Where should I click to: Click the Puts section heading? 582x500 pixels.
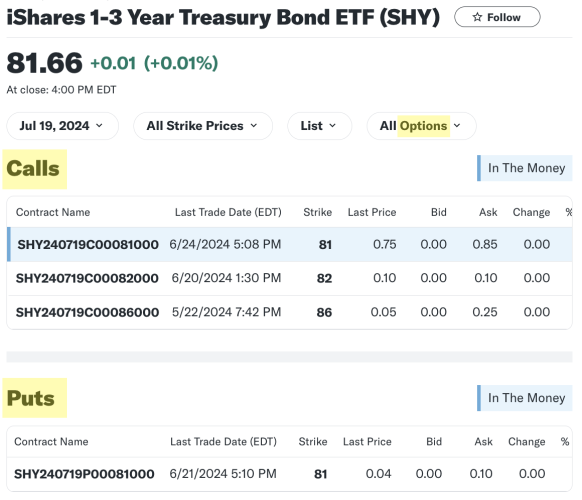click(30, 398)
